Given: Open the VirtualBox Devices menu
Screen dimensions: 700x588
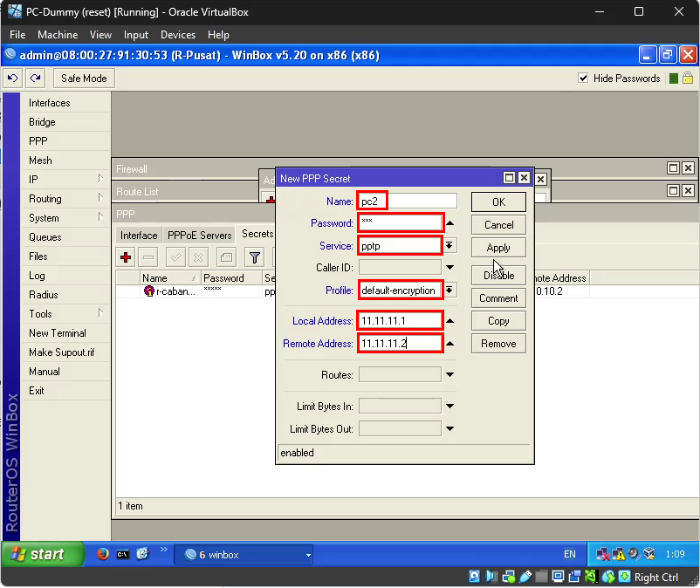Looking at the screenshot, I should [178, 35].
